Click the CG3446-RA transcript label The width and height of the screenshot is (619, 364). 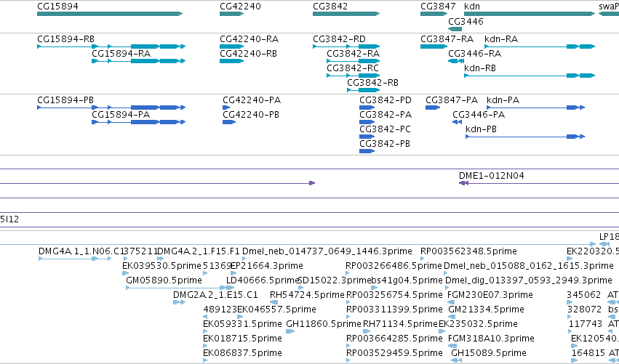coord(474,54)
